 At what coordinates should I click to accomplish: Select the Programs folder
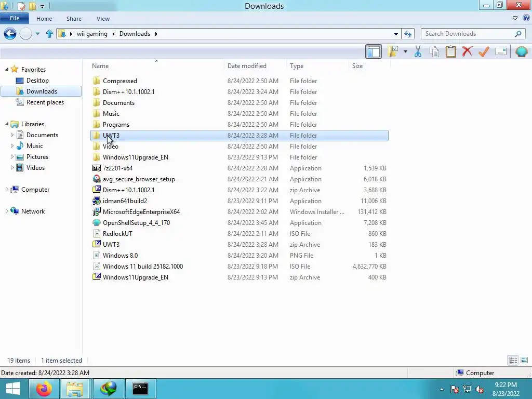pyautogui.click(x=240, y=125)
